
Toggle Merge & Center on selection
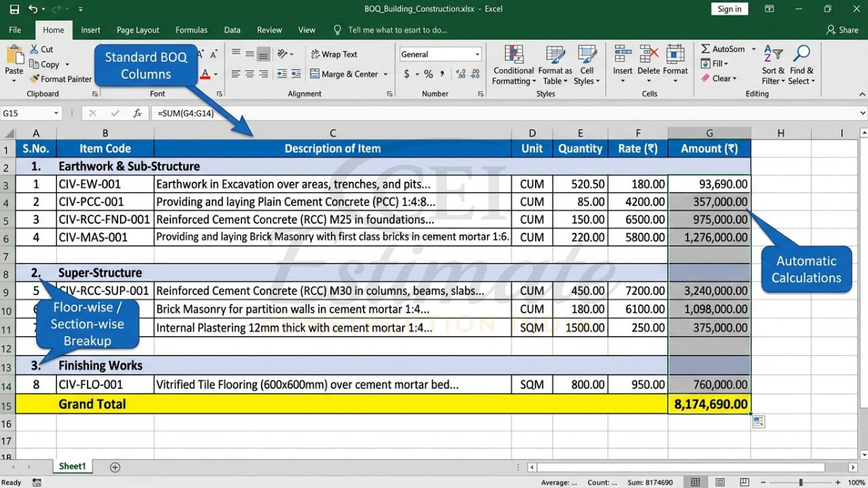click(344, 74)
